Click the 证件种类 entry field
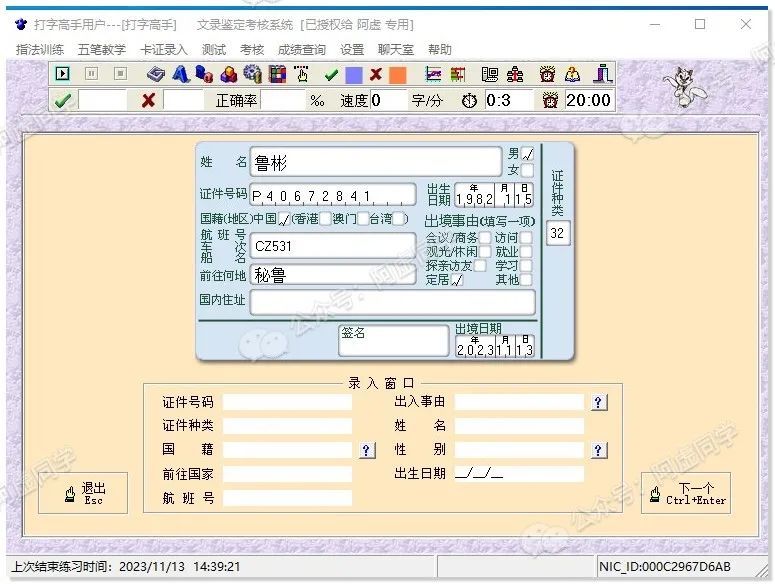The width and height of the screenshot is (775, 584). point(287,425)
